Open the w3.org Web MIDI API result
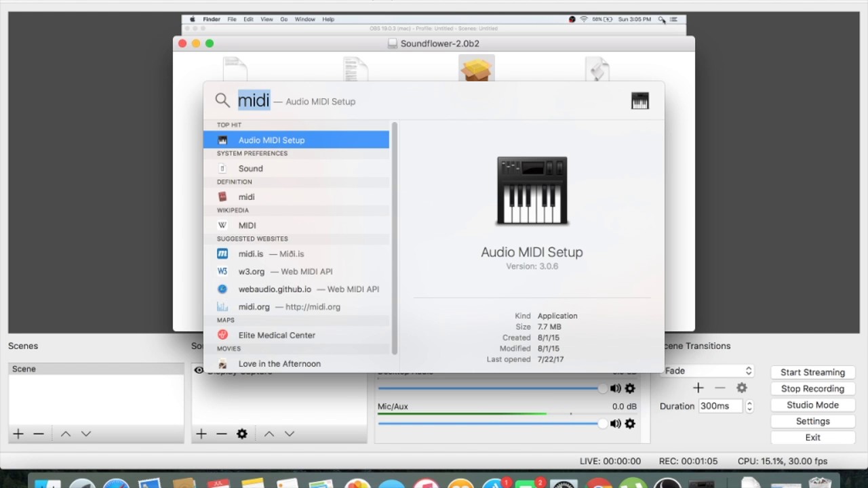 (x=296, y=271)
